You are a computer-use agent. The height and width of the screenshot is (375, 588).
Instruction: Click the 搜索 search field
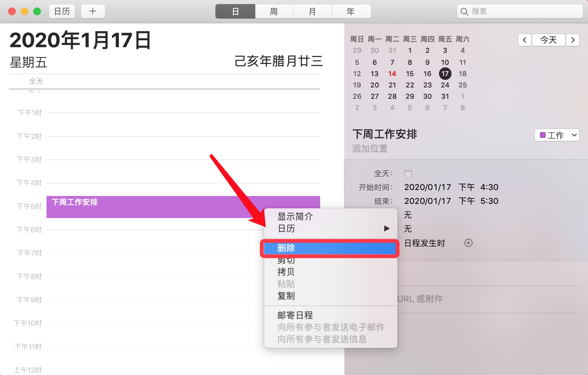pyautogui.click(x=520, y=12)
